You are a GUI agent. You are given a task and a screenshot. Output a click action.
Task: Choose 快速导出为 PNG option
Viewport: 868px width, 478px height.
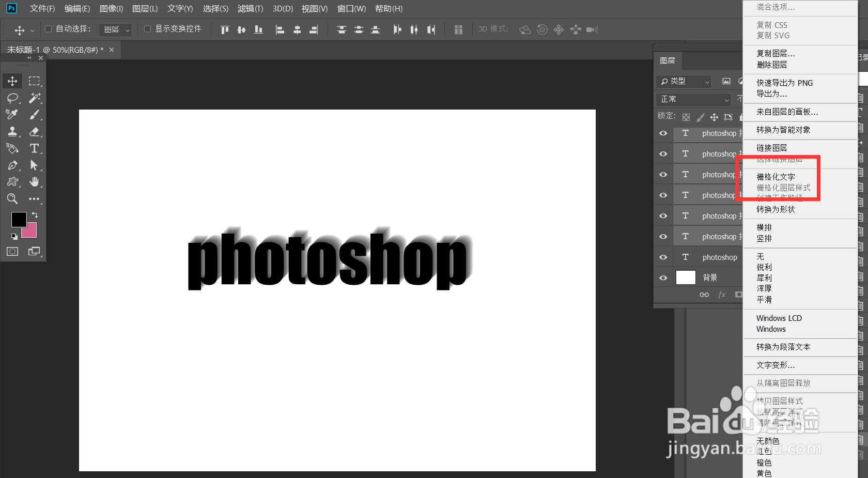click(x=784, y=83)
